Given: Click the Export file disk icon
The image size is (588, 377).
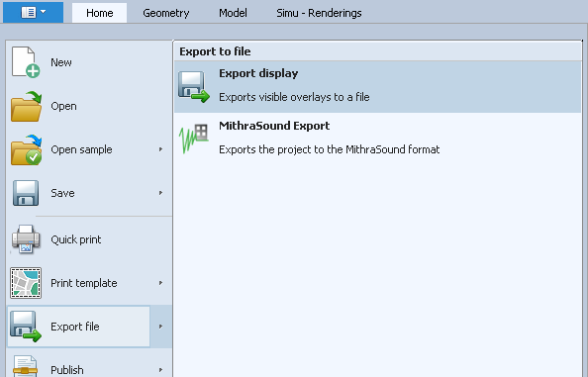Looking at the screenshot, I should click(26, 327).
